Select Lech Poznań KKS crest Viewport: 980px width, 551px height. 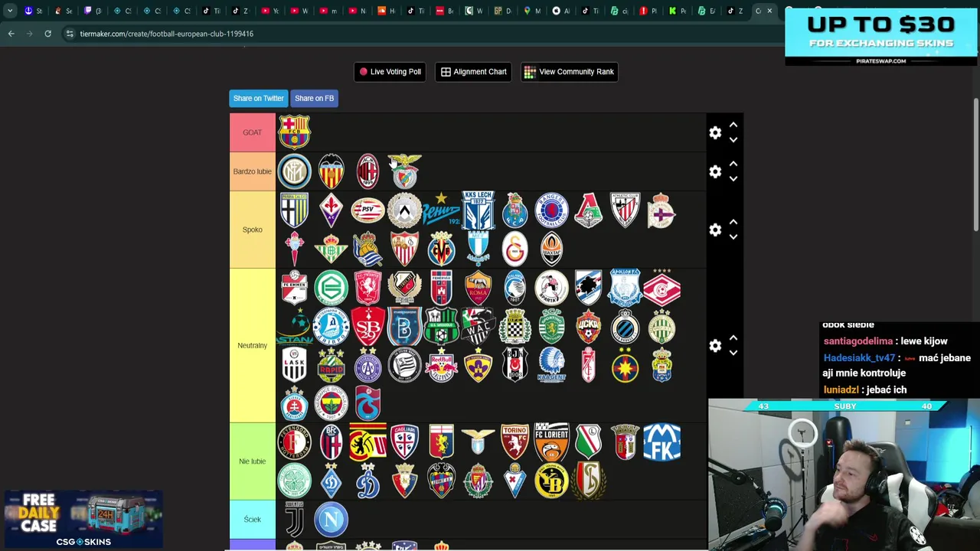click(x=478, y=210)
